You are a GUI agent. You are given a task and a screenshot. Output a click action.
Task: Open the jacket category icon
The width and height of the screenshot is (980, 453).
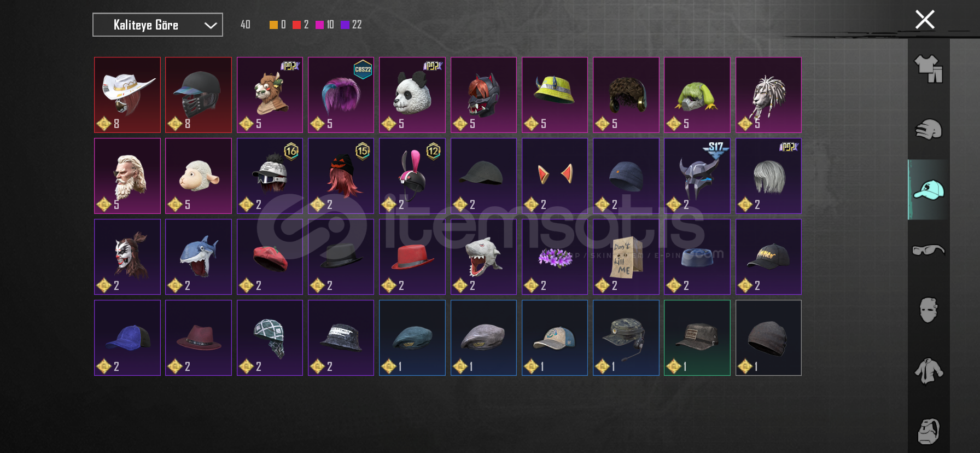(929, 370)
